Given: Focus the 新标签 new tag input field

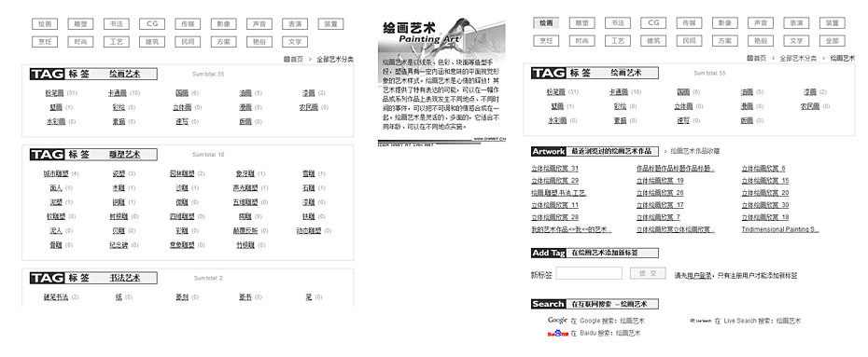Looking at the screenshot, I should (589, 273).
